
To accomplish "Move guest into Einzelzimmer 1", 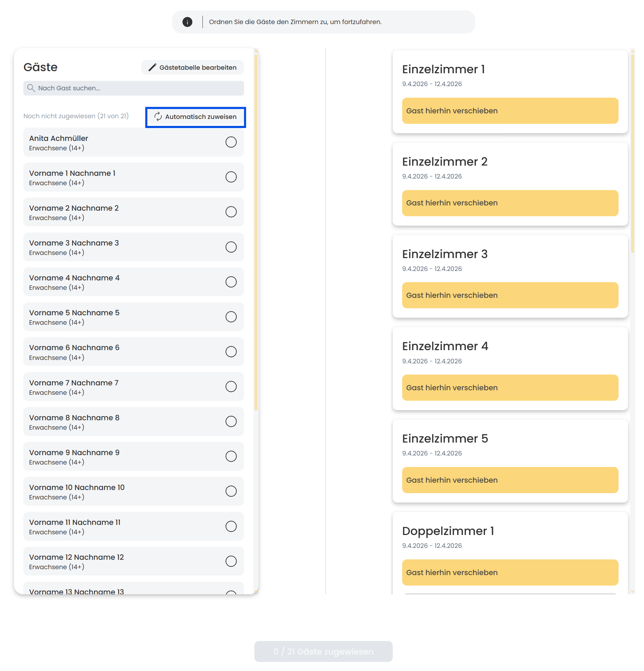I will [510, 111].
